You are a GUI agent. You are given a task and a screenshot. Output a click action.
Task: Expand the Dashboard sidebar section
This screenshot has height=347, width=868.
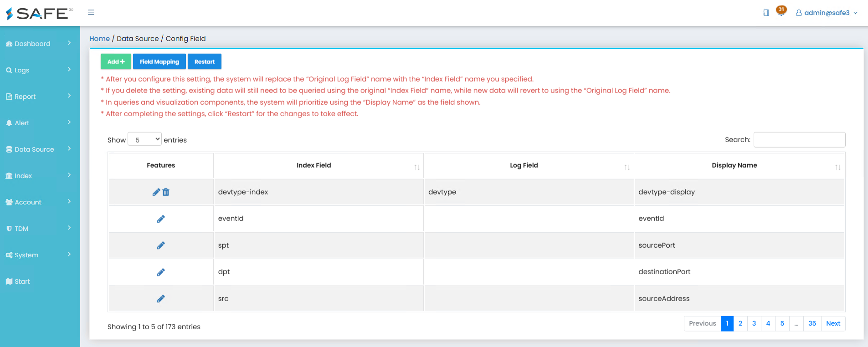click(40, 44)
